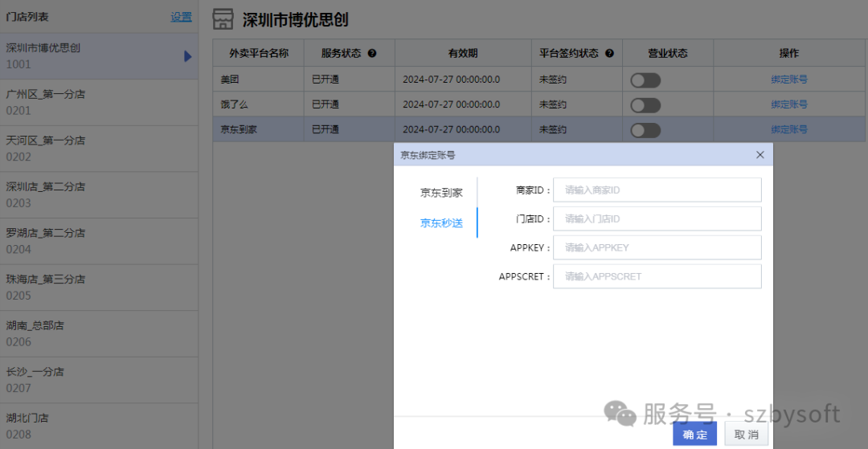Cancel the dialog with 取消 button
This screenshot has width=868, height=449.
(746, 434)
